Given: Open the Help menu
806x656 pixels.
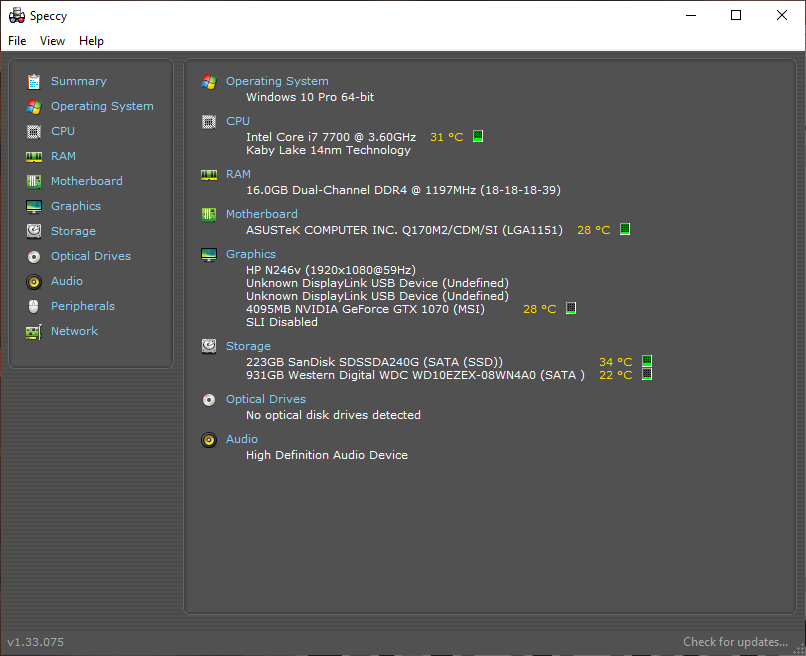Looking at the screenshot, I should 91,41.
